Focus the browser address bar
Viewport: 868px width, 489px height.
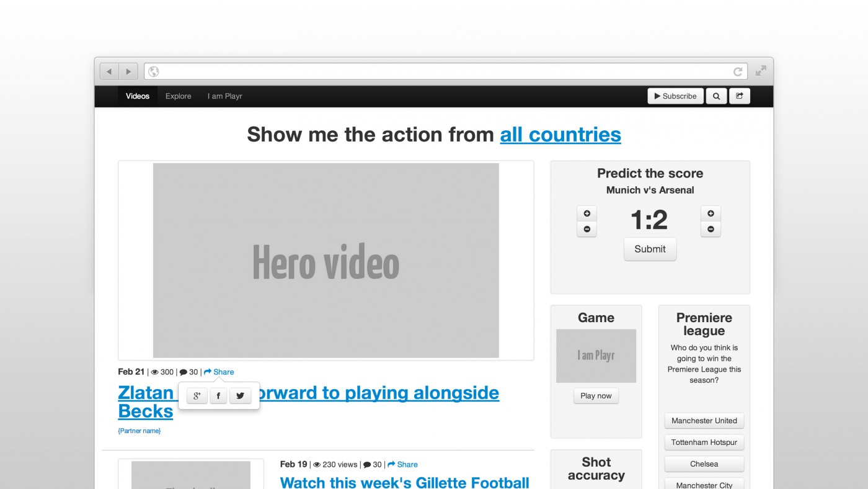tap(446, 71)
